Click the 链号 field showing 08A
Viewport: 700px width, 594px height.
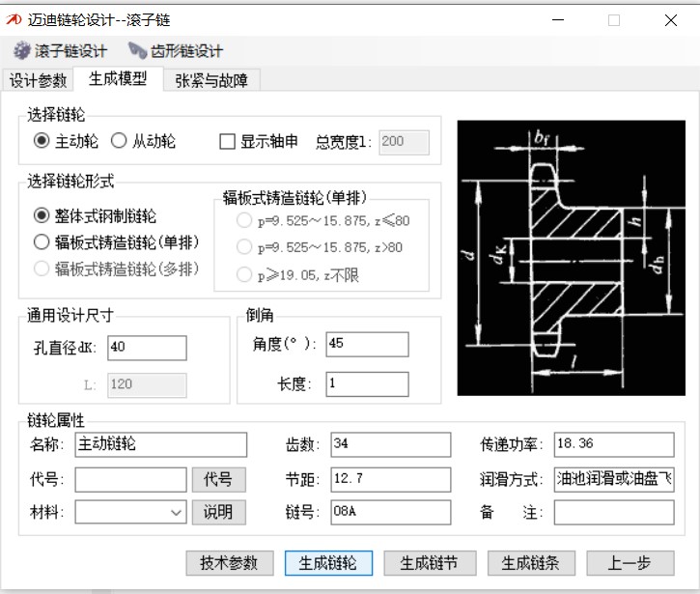tap(391, 512)
